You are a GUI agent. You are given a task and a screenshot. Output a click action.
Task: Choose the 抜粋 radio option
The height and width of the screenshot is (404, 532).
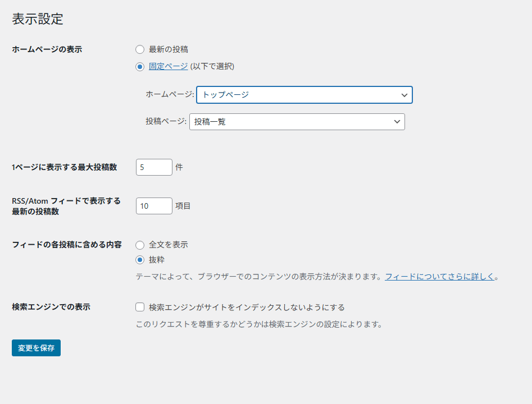(140, 260)
